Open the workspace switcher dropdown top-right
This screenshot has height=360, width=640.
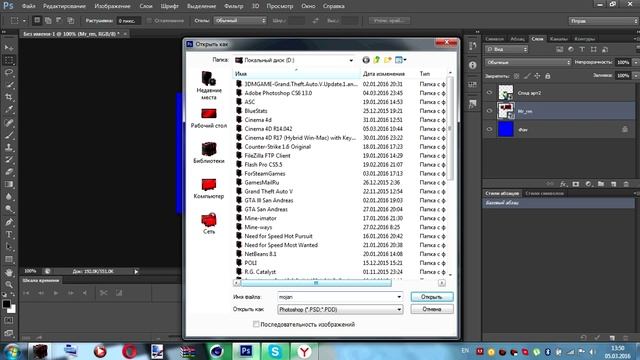pyautogui.click(x=604, y=21)
